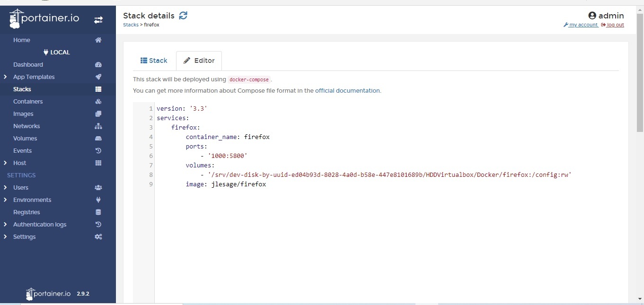Viewport: 644px width, 305px height.
Task: Click the Dashboard gauge icon
Action: pyautogui.click(x=98, y=65)
